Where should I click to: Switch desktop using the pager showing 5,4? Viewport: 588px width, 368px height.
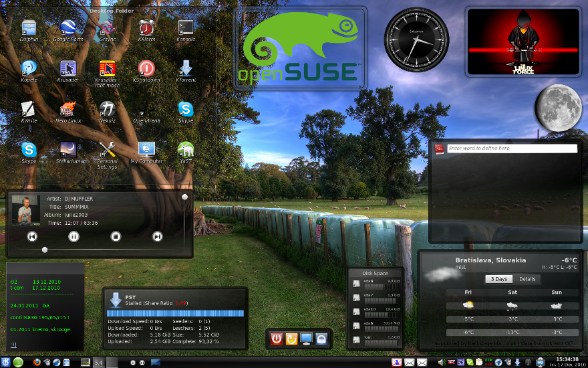99,363
